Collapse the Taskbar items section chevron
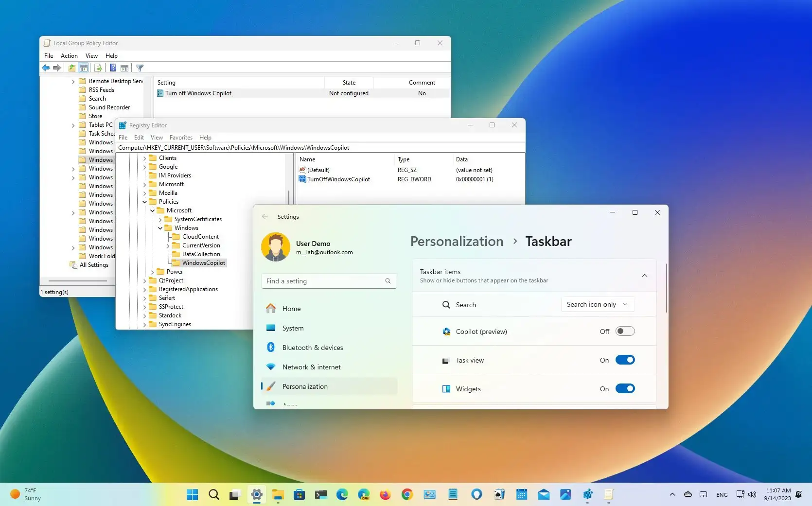 (644, 276)
